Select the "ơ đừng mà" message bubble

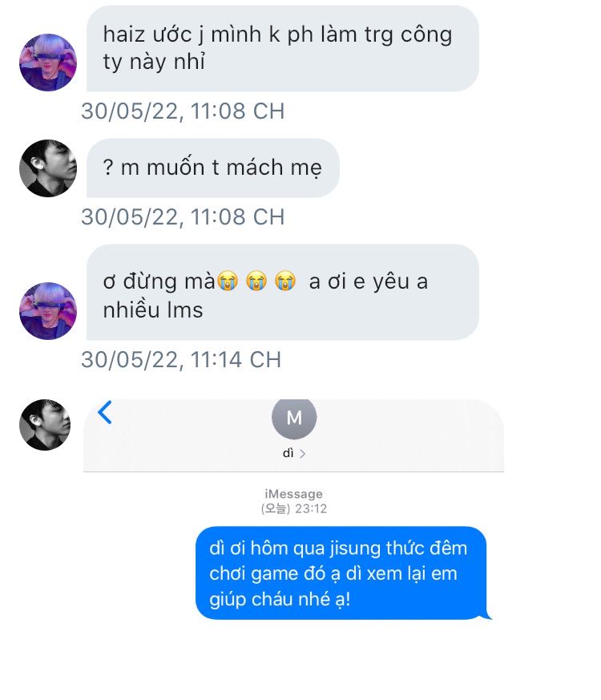coord(282,293)
